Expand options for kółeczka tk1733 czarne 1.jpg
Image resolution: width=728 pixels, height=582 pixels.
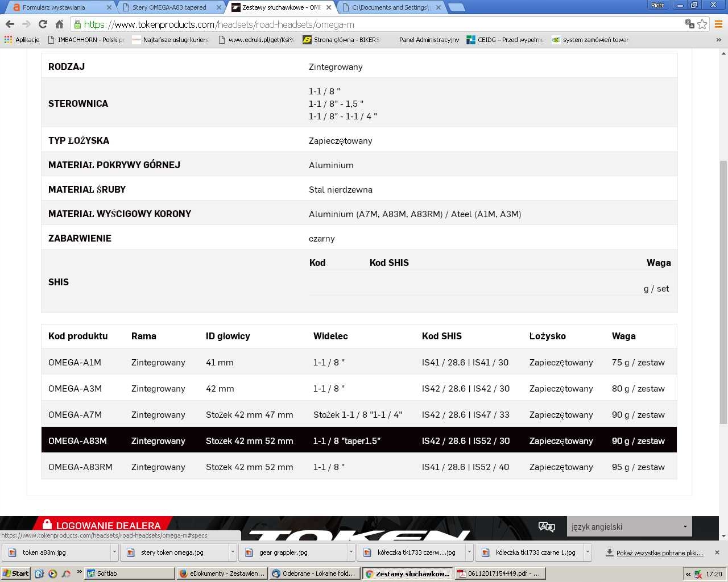click(x=588, y=552)
